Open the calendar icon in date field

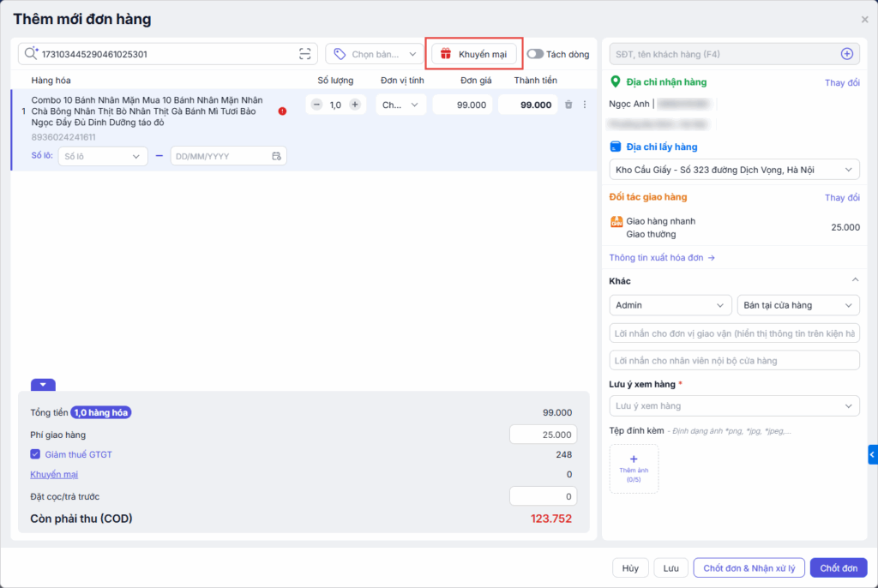(277, 156)
